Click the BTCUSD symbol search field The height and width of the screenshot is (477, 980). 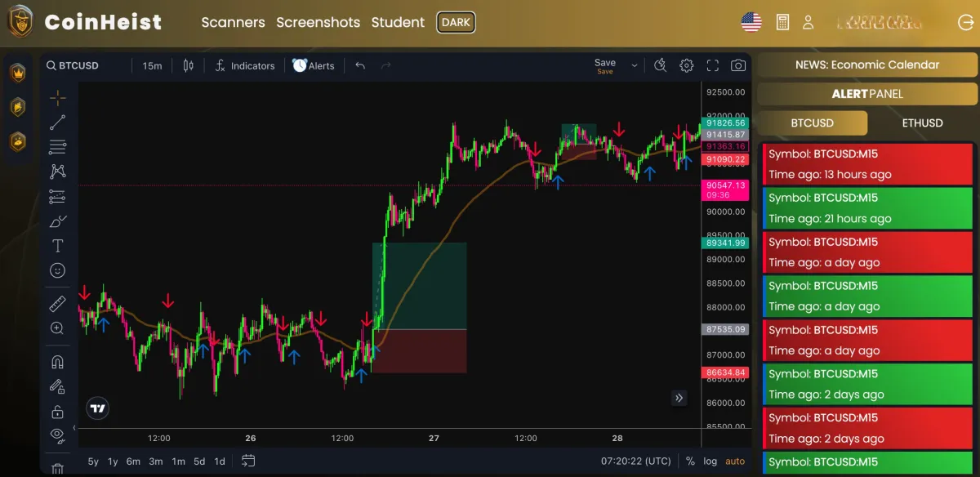pos(73,65)
